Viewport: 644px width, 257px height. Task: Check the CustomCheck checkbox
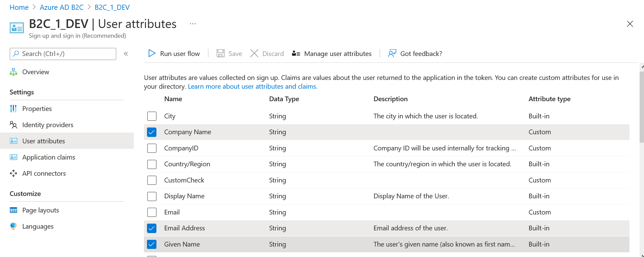152,180
